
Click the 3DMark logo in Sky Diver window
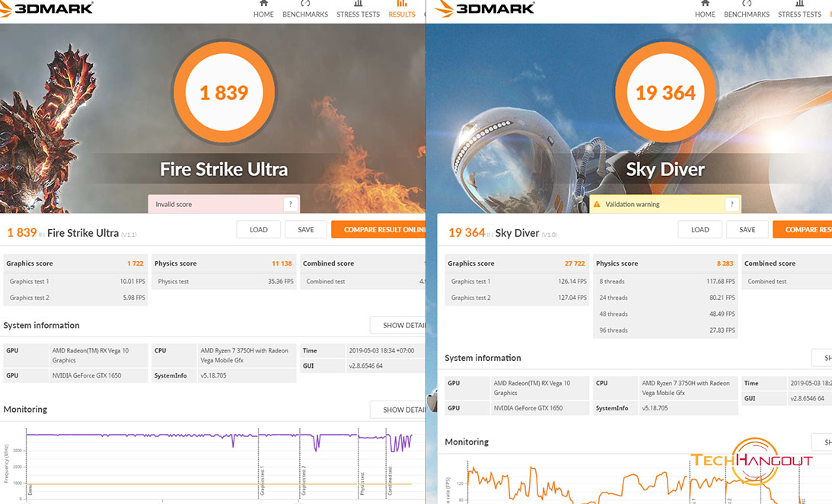coord(484,8)
